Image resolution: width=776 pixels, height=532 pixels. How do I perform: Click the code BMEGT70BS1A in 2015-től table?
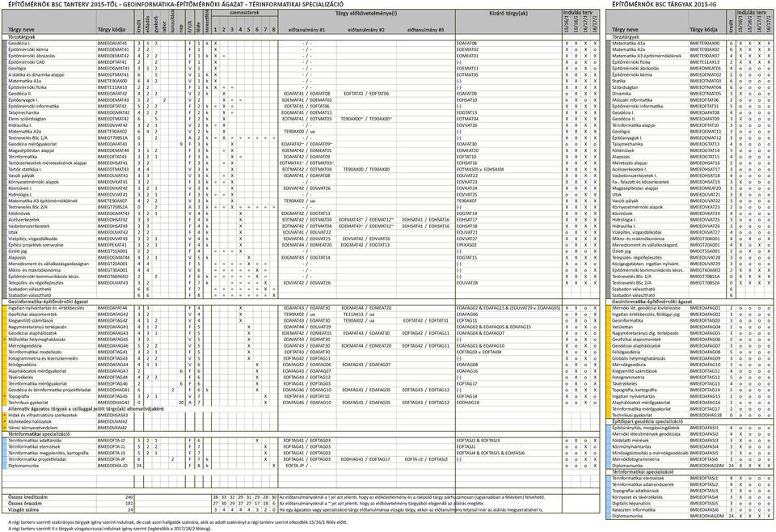[x=112, y=138]
